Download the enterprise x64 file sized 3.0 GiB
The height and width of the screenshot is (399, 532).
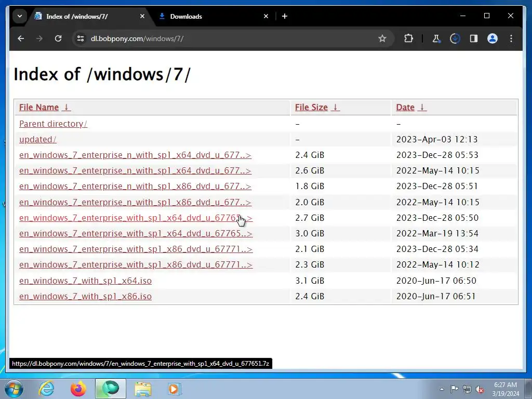point(136,233)
